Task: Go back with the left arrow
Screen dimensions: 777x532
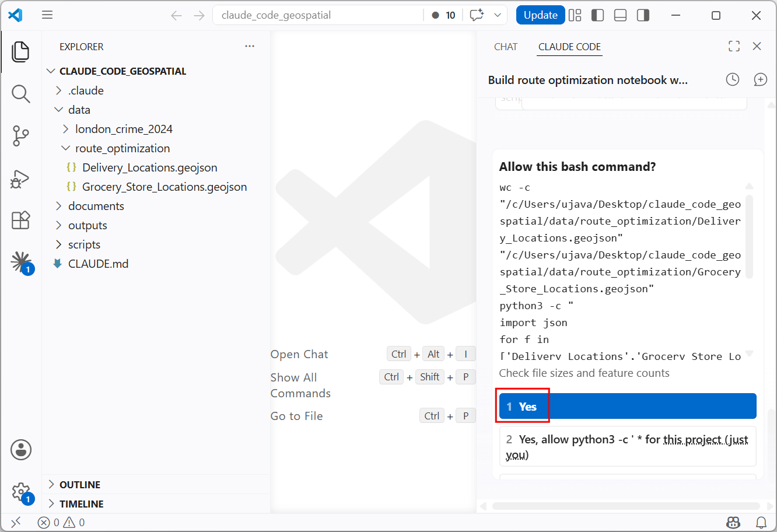Action: 176,15
